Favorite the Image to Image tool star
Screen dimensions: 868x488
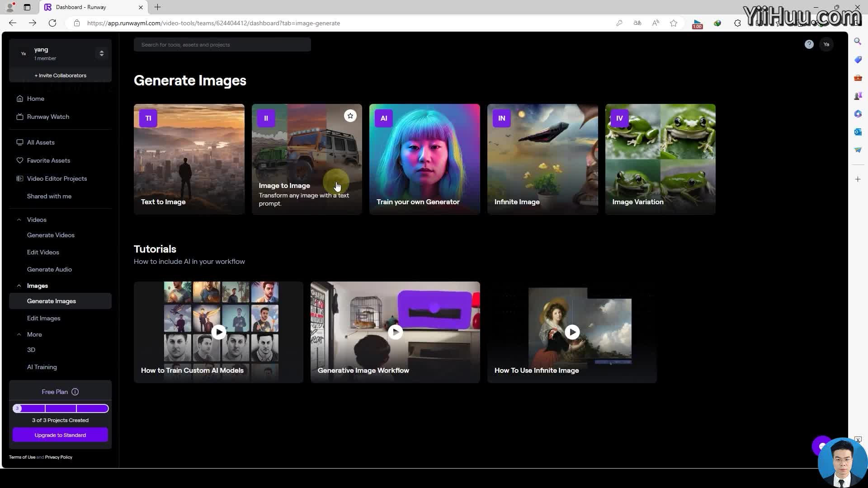coord(350,116)
